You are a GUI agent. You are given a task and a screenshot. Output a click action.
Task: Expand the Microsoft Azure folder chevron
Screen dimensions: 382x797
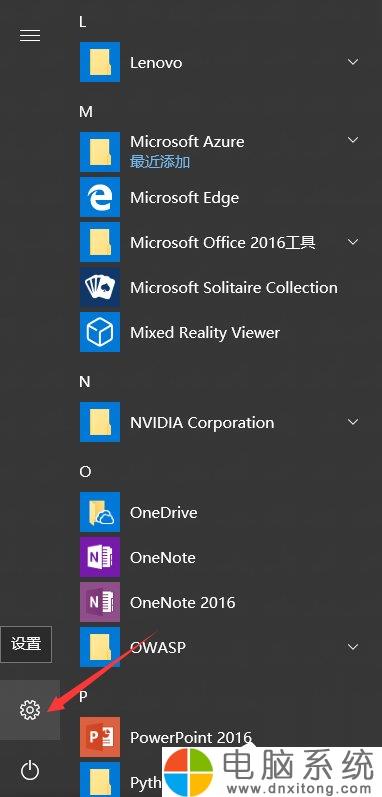click(353, 140)
